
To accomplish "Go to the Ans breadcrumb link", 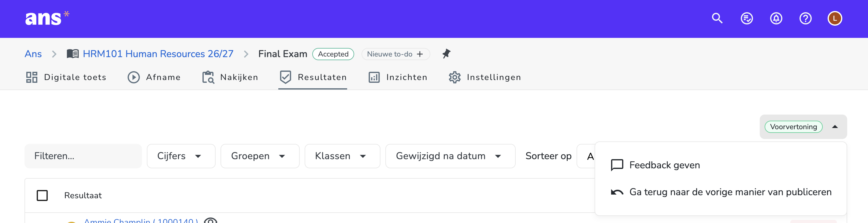I will point(33,54).
